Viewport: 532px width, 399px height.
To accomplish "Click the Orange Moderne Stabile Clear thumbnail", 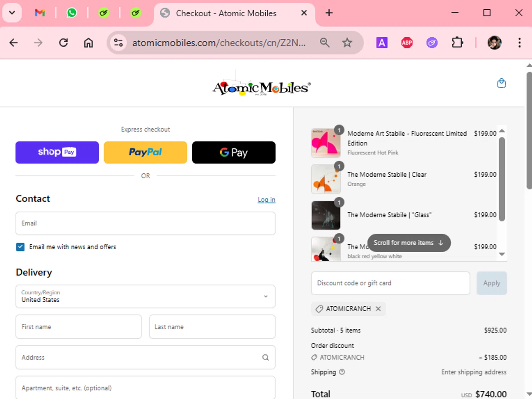I will click(326, 179).
